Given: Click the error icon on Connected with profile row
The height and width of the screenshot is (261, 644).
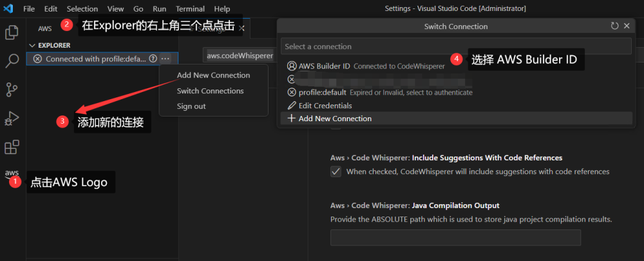Looking at the screenshot, I should 37,59.
